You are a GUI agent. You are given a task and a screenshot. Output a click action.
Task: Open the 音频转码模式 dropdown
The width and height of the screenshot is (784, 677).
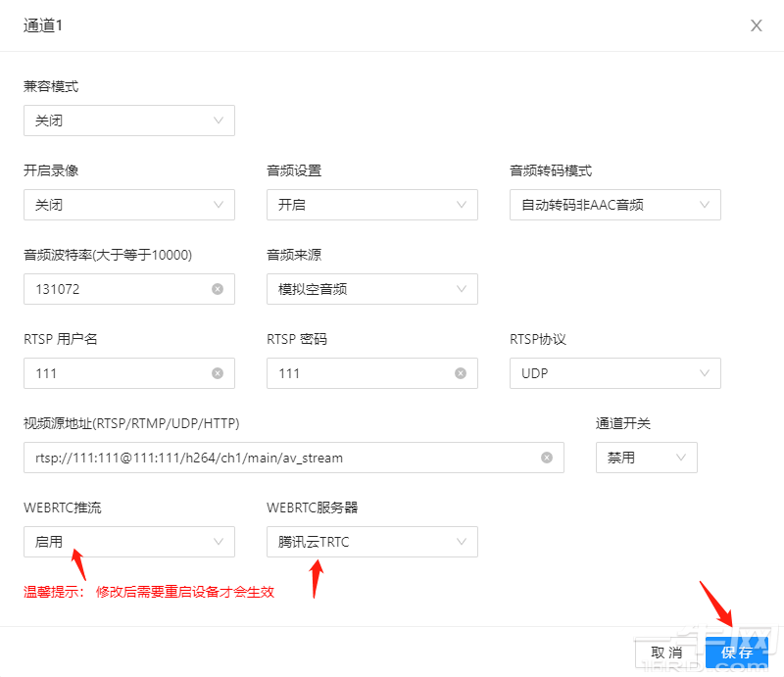pyautogui.click(x=615, y=205)
